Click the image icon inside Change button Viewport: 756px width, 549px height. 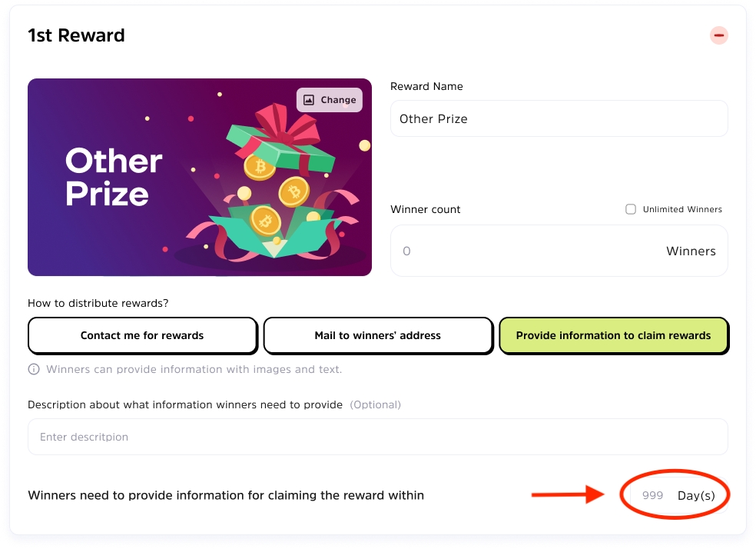point(309,100)
